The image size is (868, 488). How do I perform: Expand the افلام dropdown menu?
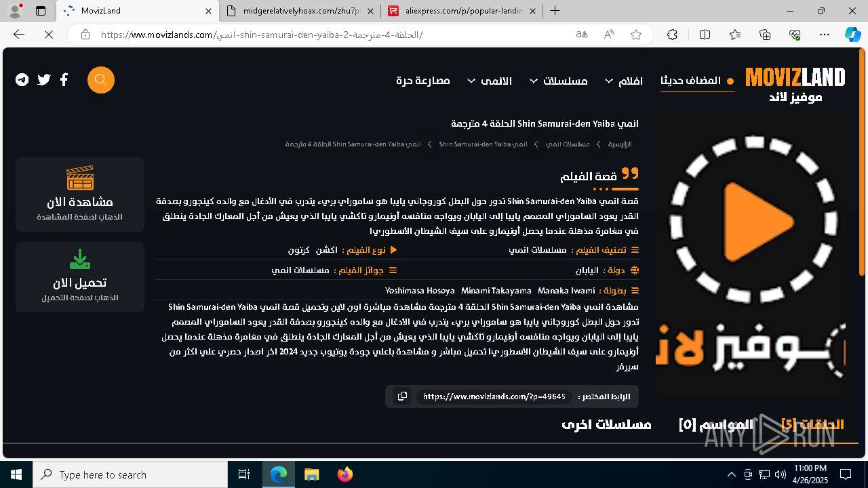click(x=623, y=81)
